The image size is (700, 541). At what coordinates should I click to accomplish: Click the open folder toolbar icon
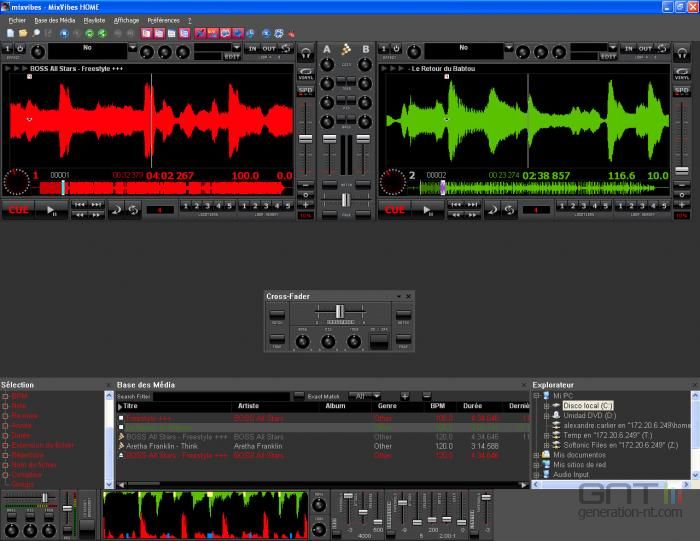[x=23, y=33]
